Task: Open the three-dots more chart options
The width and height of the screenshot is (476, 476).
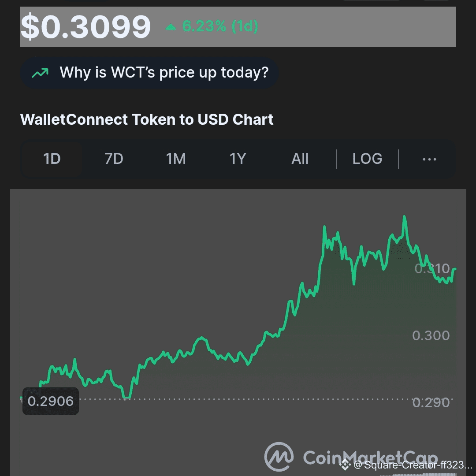Action: pos(429,159)
